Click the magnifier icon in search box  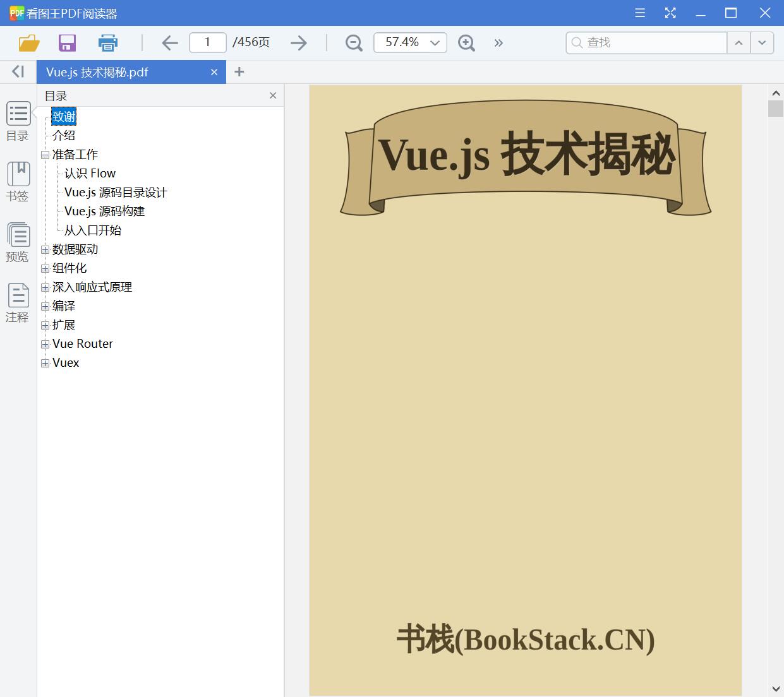click(576, 43)
